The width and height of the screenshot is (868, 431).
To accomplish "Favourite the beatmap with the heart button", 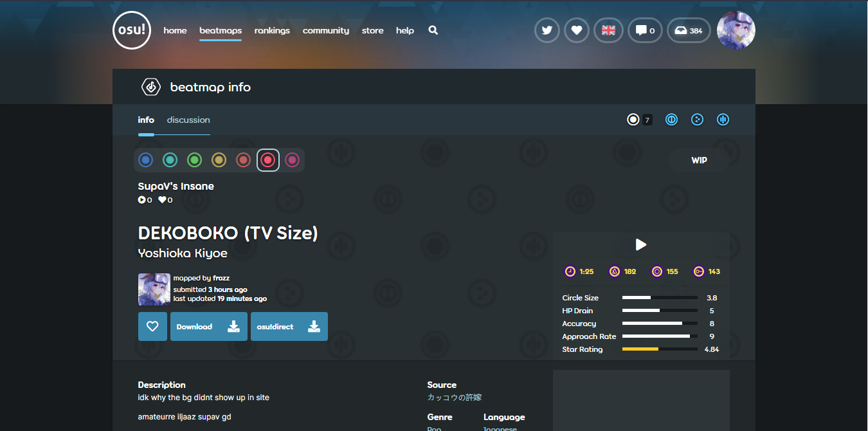I will point(152,326).
